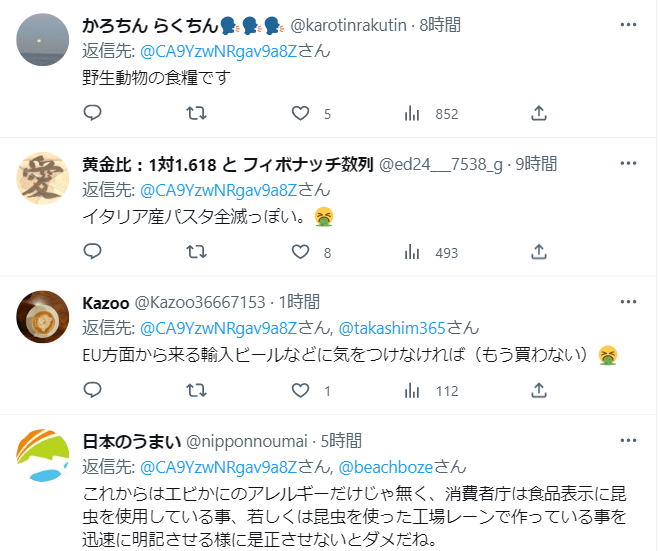Viewport: 660px width, 551px height.
Task: Open more options menu on Kazoo tweet
Action: [x=628, y=302]
